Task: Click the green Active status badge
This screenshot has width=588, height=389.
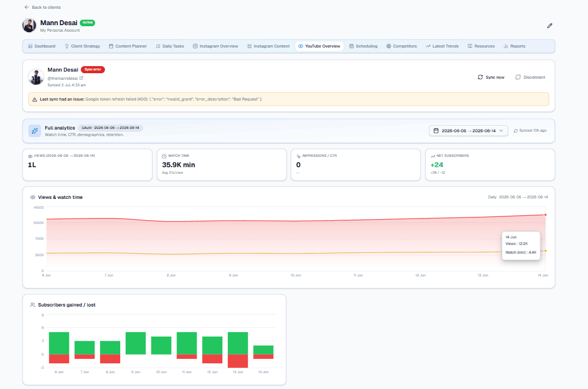Action: click(87, 22)
